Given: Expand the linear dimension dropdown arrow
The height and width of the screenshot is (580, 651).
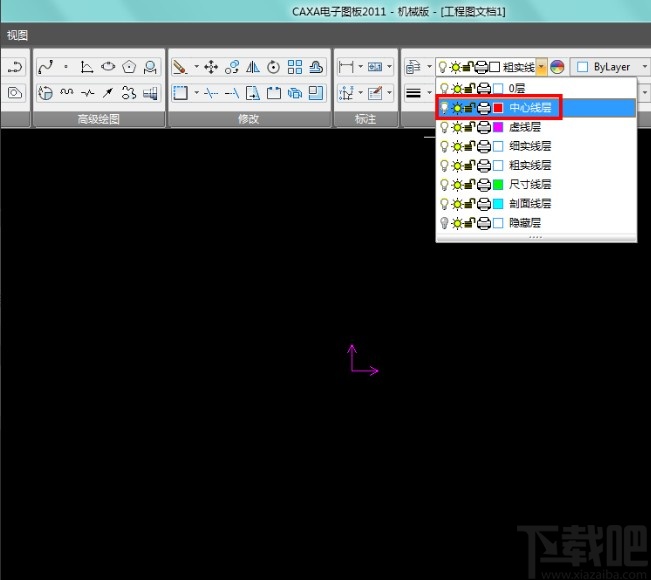Looking at the screenshot, I should pyautogui.click(x=360, y=66).
